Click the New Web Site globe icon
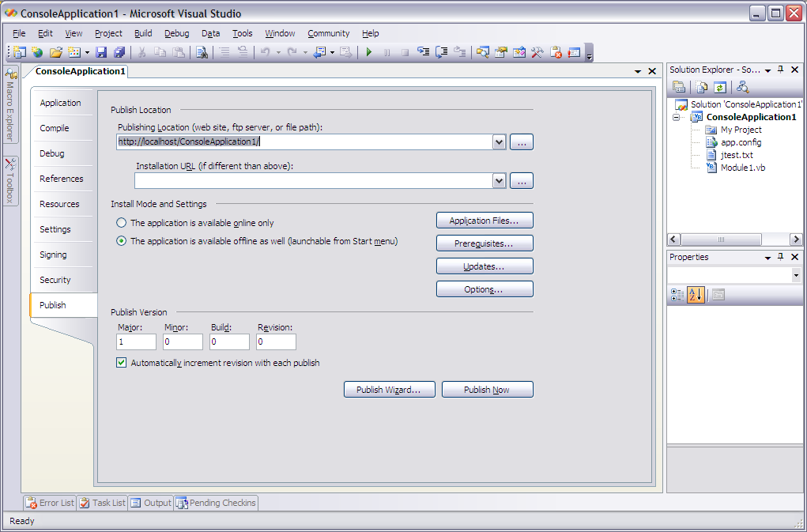This screenshot has width=807, height=532. [37, 52]
